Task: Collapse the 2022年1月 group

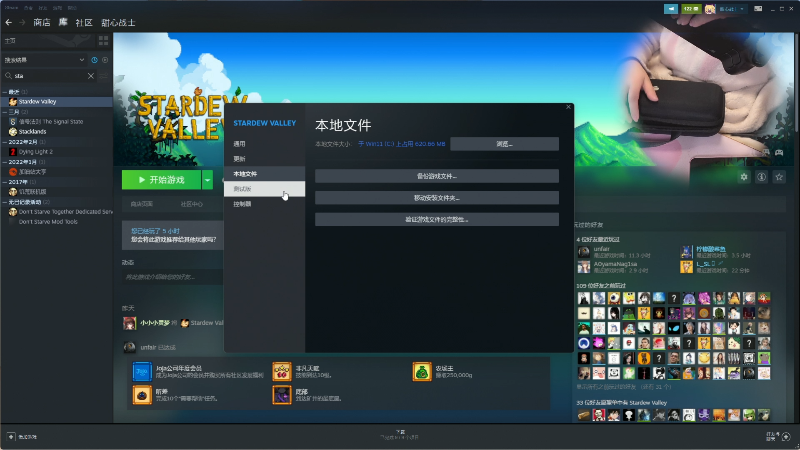Action: coord(5,162)
